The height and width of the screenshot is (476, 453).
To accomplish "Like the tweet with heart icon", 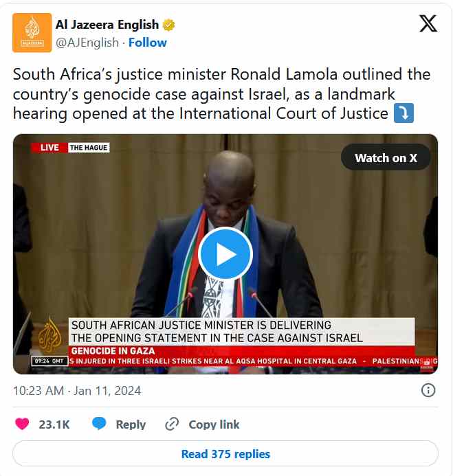I will pos(22,424).
